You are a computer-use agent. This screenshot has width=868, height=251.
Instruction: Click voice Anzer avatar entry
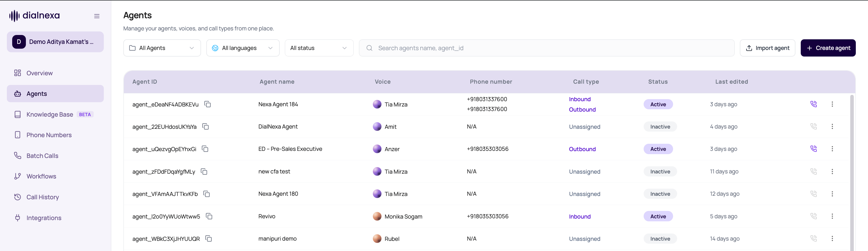386,149
